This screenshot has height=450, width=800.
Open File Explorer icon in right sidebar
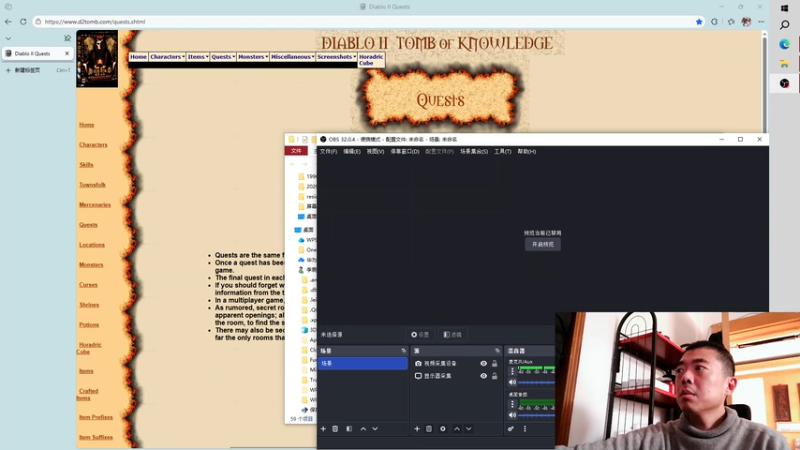[785, 64]
